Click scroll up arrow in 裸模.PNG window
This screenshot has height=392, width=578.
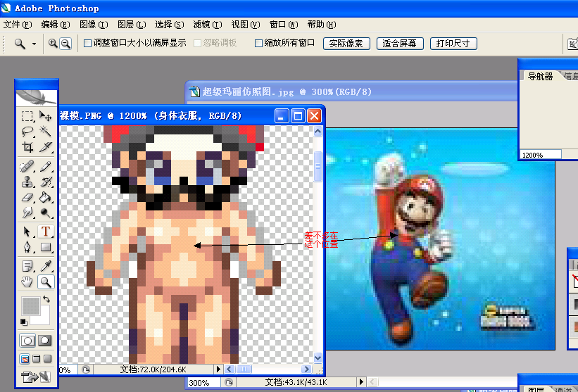point(318,132)
